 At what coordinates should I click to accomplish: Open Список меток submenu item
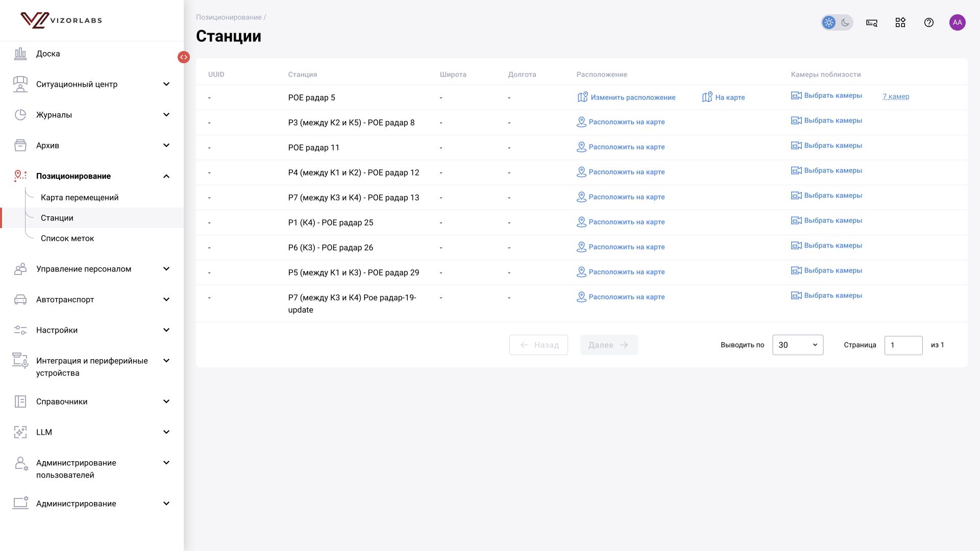click(67, 238)
